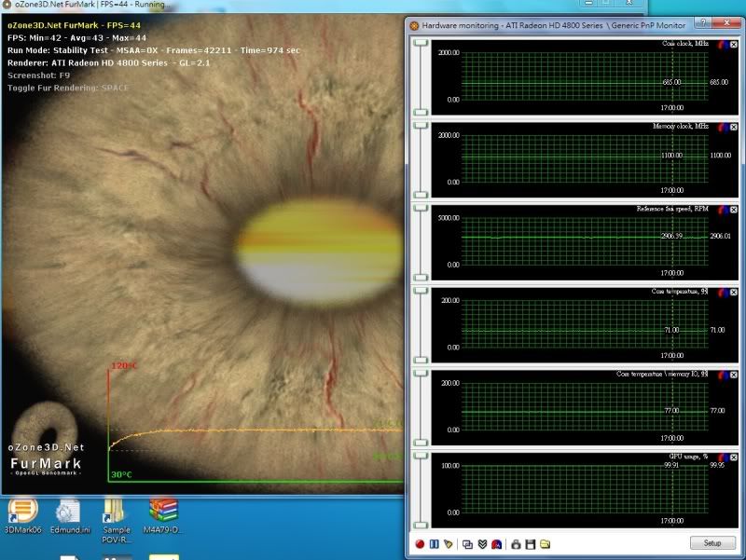Image resolution: width=746 pixels, height=560 pixels.
Task: Click the GPU usage value 99.95 on the right
Action: point(717,465)
